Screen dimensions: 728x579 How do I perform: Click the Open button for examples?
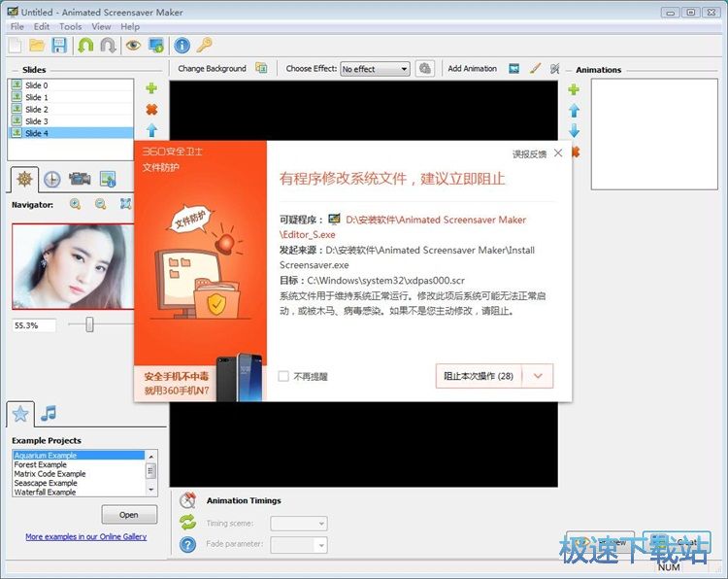click(129, 515)
